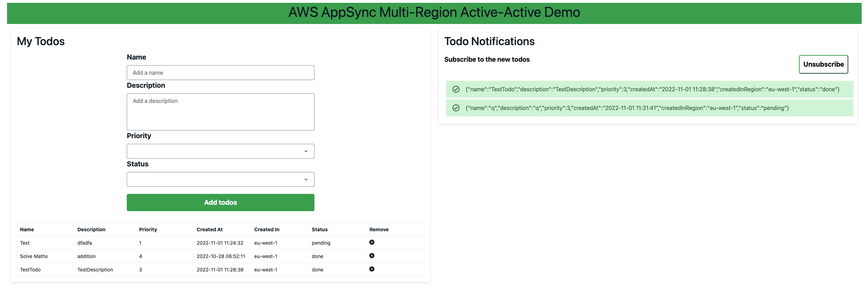Click the Status column header in table
The image size is (868, 294).
[x=319, y=229]
